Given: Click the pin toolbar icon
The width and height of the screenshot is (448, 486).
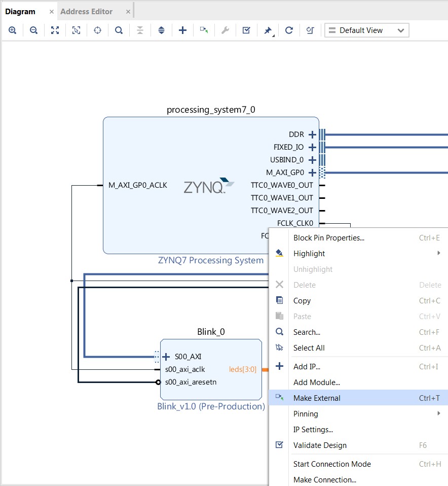Looking at the screenshot, I should (x=268, y=30).
